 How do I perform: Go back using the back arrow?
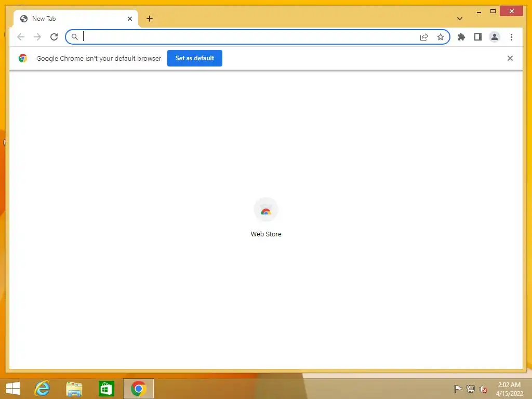click(21, 37)
